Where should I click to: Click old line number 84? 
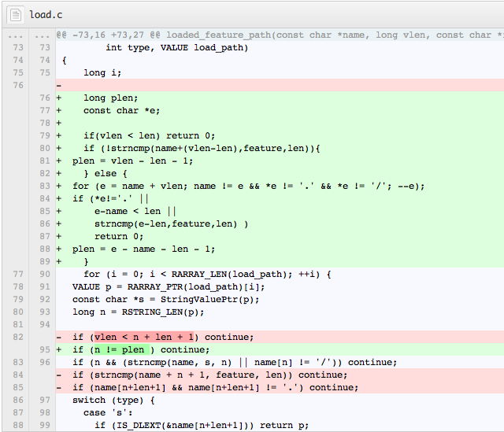(18, 375)
